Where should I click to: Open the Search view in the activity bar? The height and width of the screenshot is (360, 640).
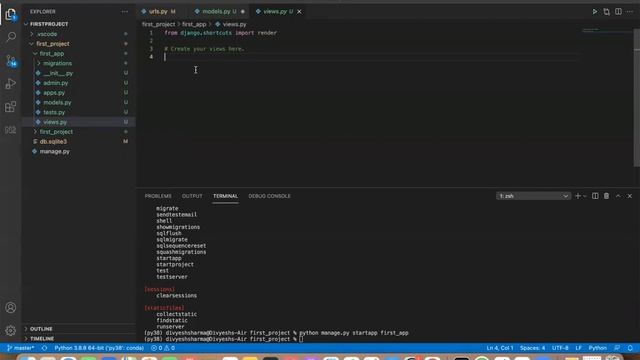pyautogui.click(x=11, y=37)
